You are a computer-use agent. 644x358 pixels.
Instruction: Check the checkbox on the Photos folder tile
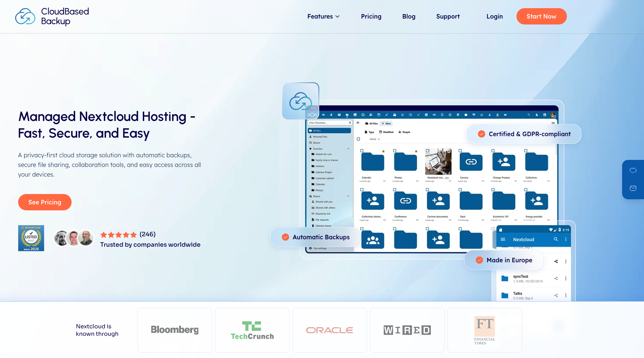(x=394, y=150)
